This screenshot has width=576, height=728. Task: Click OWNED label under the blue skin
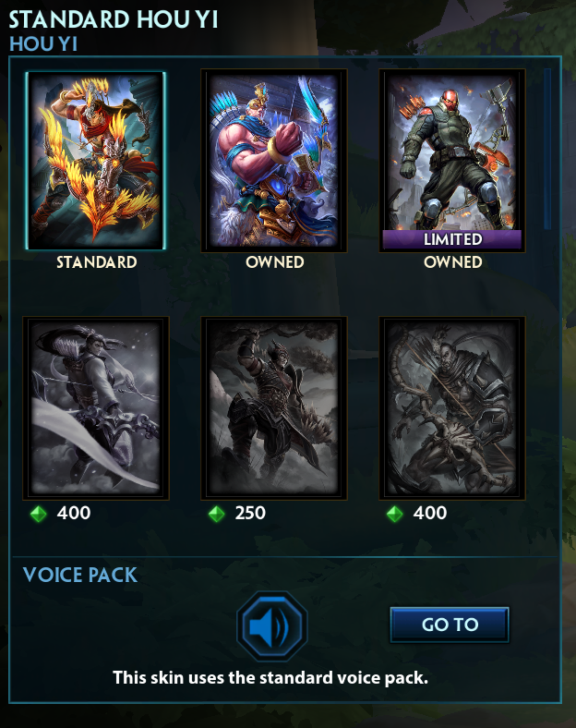pos(274,262)
